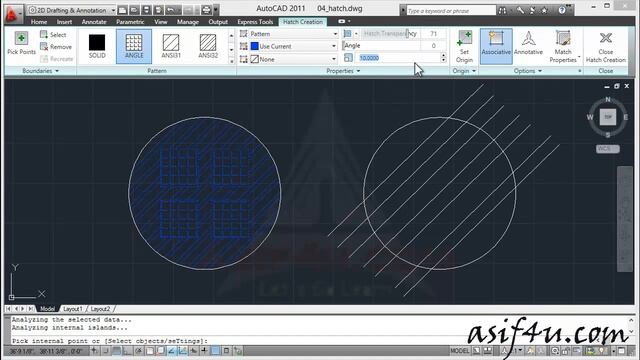Choose the ANSI31 hatch pattern

[171, 46]
